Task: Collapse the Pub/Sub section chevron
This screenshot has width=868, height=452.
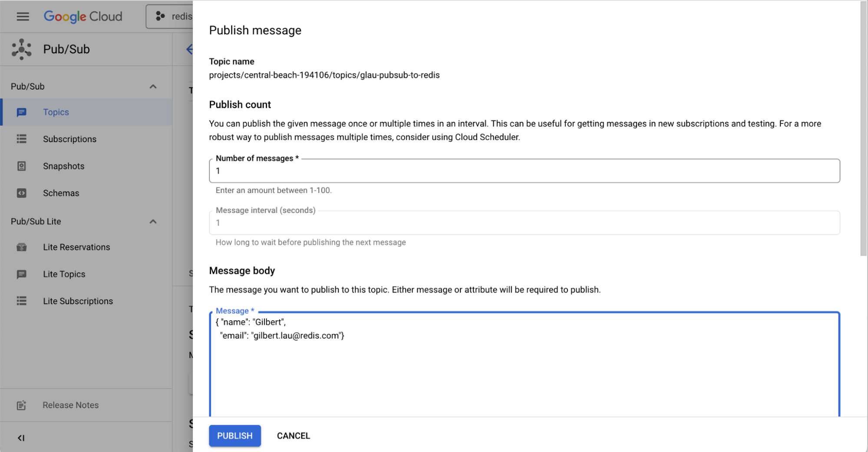Action: pos(153,86)
